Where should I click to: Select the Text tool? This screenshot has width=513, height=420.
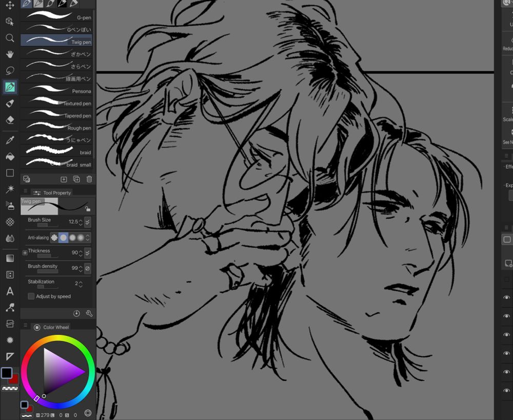(x=9, y=292)
